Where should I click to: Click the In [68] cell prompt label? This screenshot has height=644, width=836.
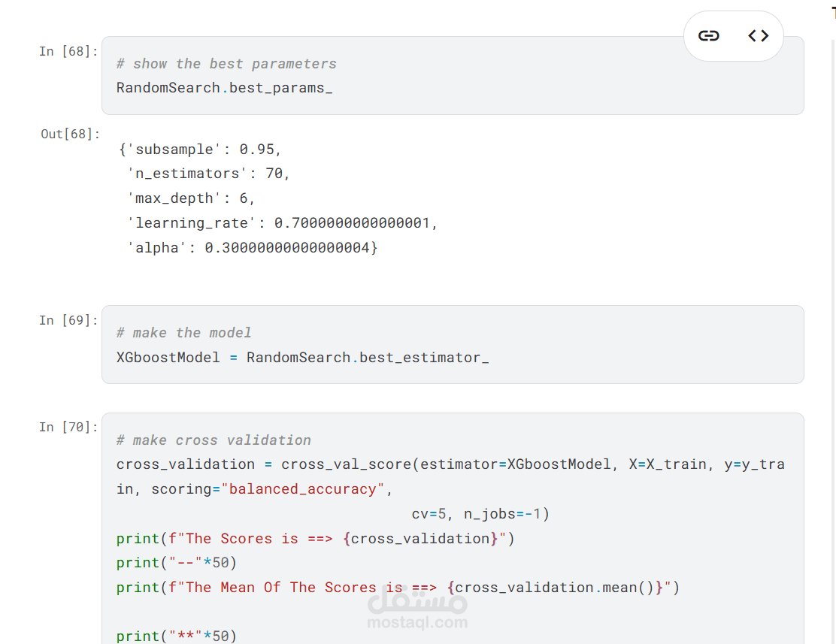[68, 51]
